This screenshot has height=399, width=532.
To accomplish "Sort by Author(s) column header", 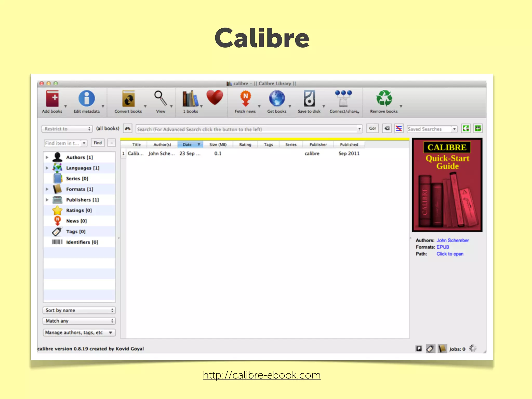I will click(162, 145).
